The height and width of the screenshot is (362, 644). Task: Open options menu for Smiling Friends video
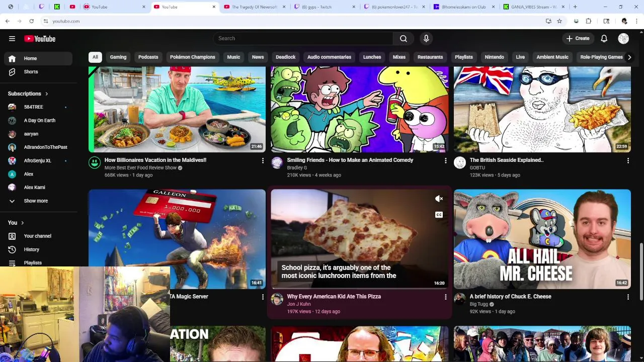tap(445, 160)
